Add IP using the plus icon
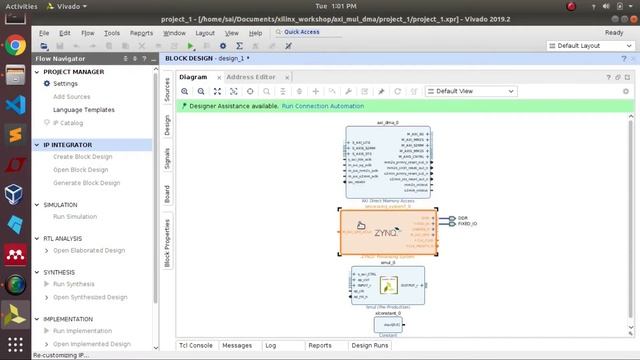The image size is (640, 360). tap(316, 91)
